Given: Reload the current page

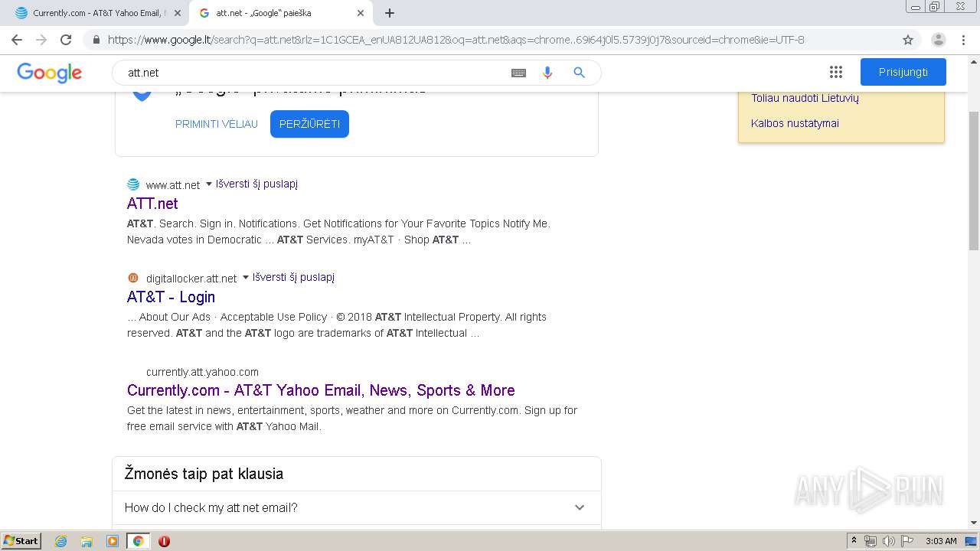Looking at the screenshot, I should click(x=66, y=40).
